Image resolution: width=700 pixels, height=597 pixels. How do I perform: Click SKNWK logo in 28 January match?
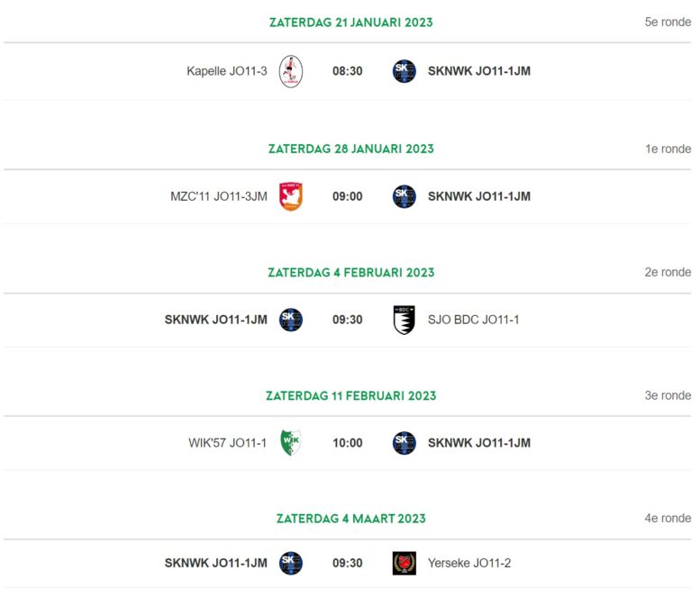pyautogui.click(x=404, y=196)
